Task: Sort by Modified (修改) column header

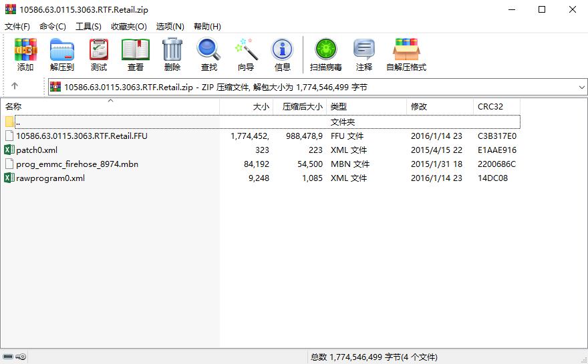Action: 440,106
